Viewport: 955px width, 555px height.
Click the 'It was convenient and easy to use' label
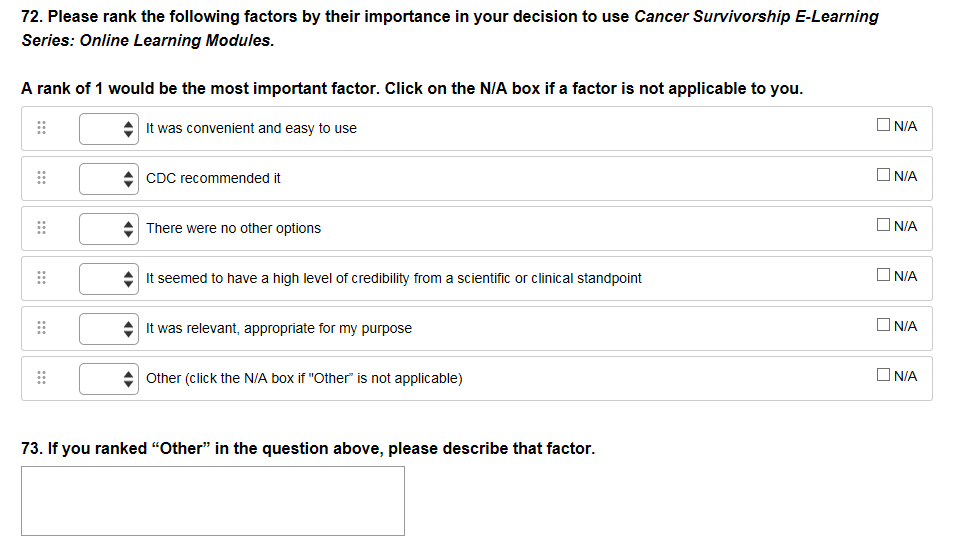pos(251,128)
